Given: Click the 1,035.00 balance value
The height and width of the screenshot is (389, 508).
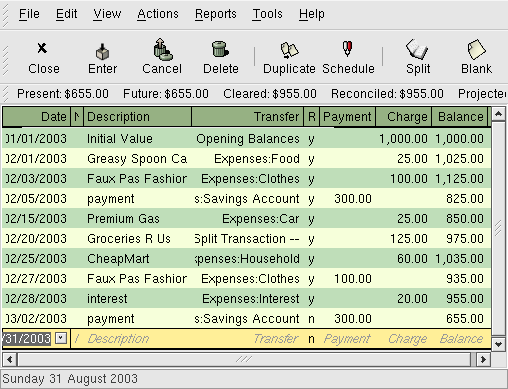Looking at the screenshot, I should [459, 259].
